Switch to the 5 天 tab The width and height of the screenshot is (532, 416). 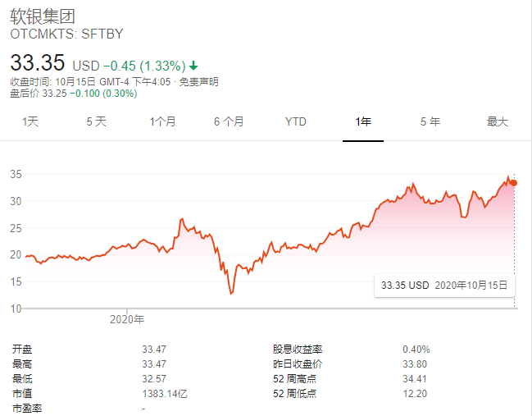pyautogui.click(x=96, y=121)
